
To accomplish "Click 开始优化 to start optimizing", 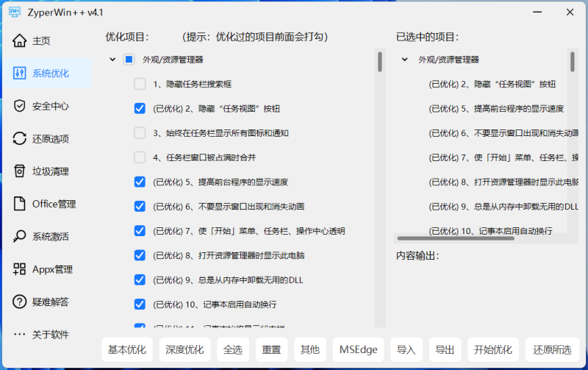I will (x=493, y=349).
